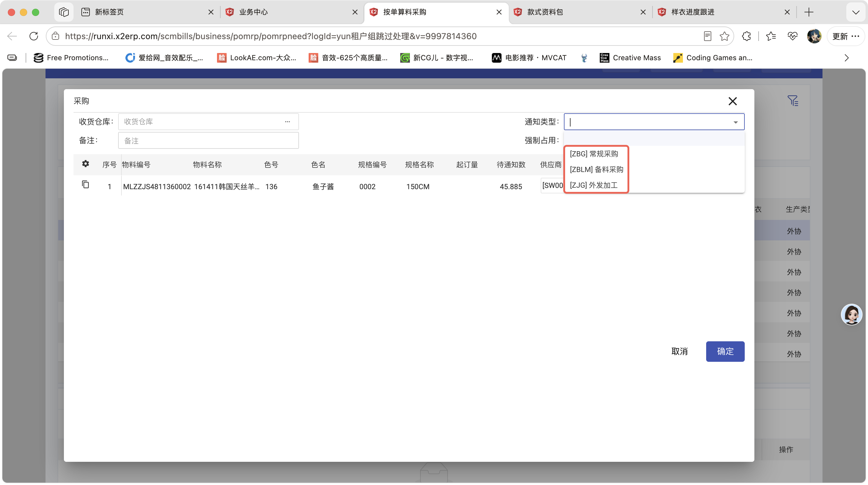This screenshot has width=868, height=485.
Task: Click the table settings gear icon
Action: pos(86,164)
